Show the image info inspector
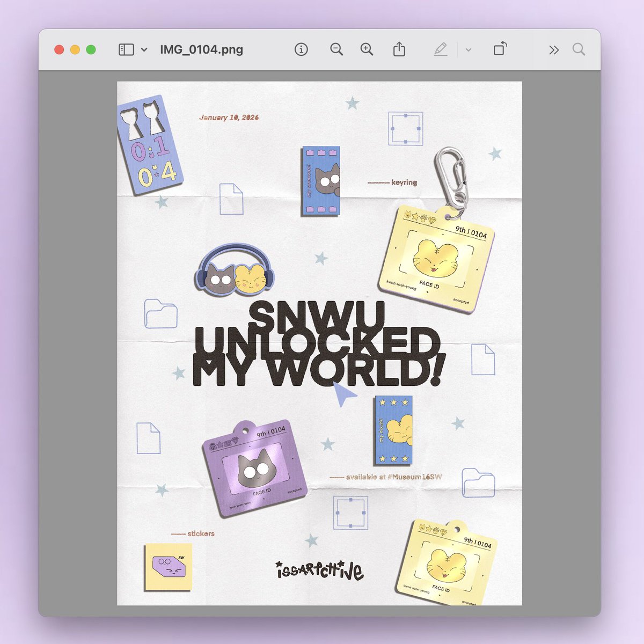 [301, 50]
